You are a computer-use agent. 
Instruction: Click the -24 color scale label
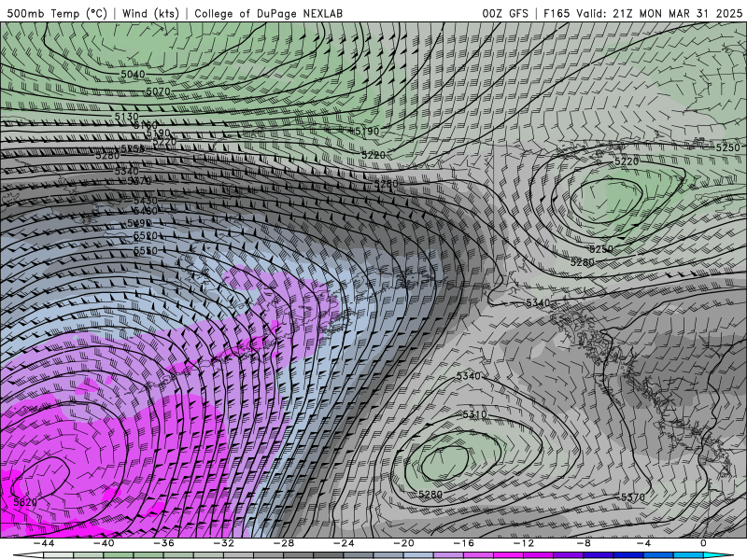(x=344, y=543)
